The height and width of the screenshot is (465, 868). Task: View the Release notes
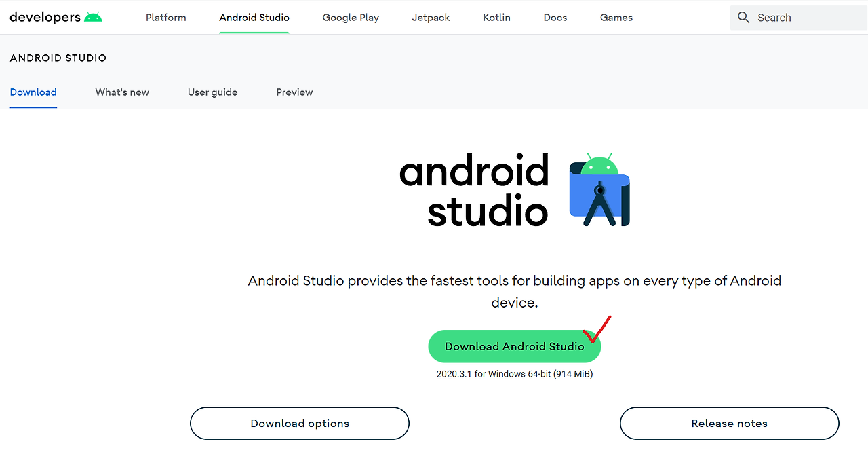click(x=730, y=424)
